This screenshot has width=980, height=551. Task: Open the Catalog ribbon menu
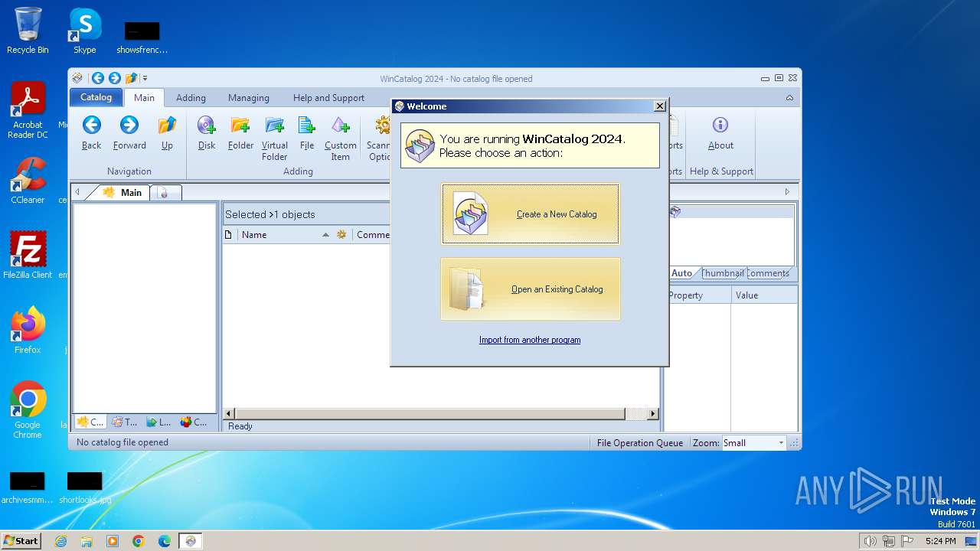tap(96, 97)
